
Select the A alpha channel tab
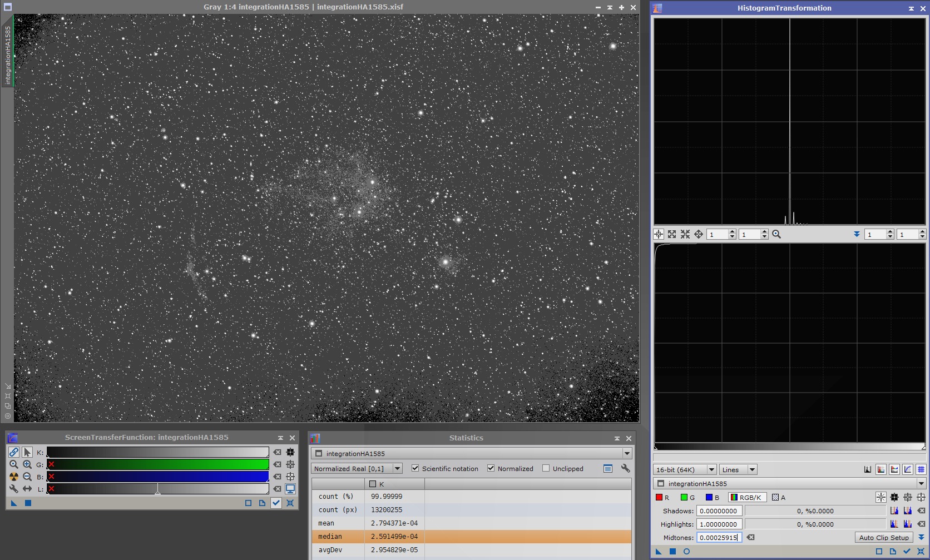[779, 497]
